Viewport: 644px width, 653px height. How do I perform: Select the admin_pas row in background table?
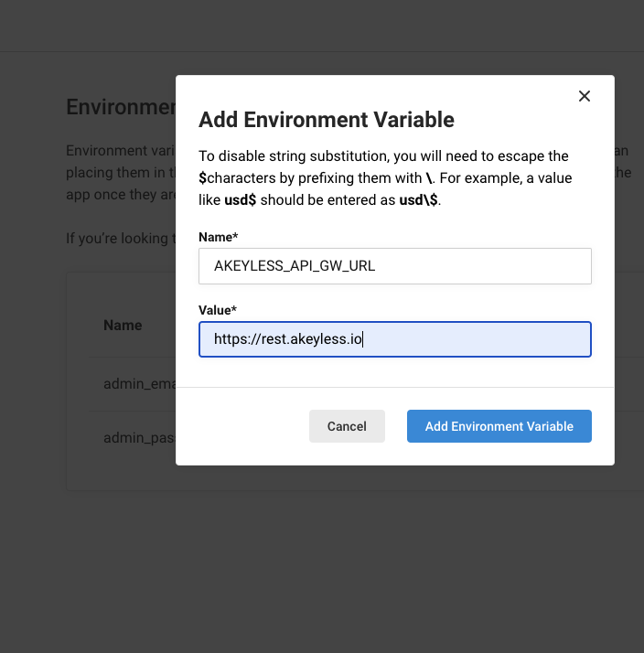point(140,438)
